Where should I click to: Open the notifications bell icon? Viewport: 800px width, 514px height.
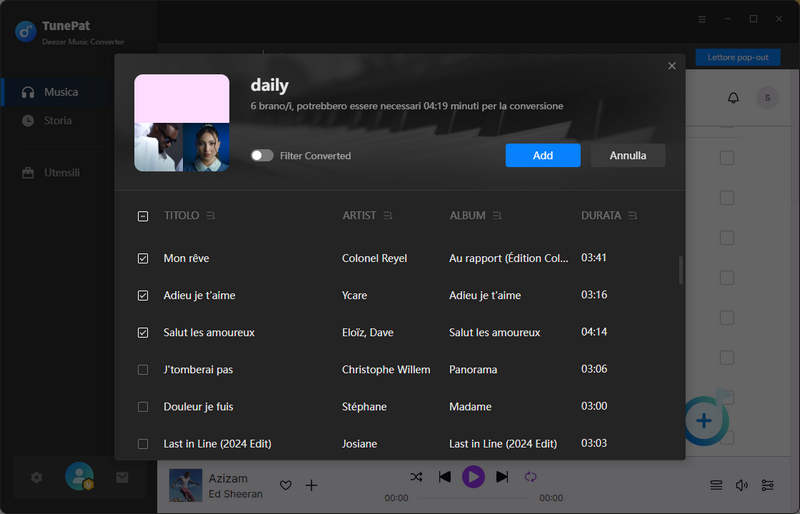733,97
